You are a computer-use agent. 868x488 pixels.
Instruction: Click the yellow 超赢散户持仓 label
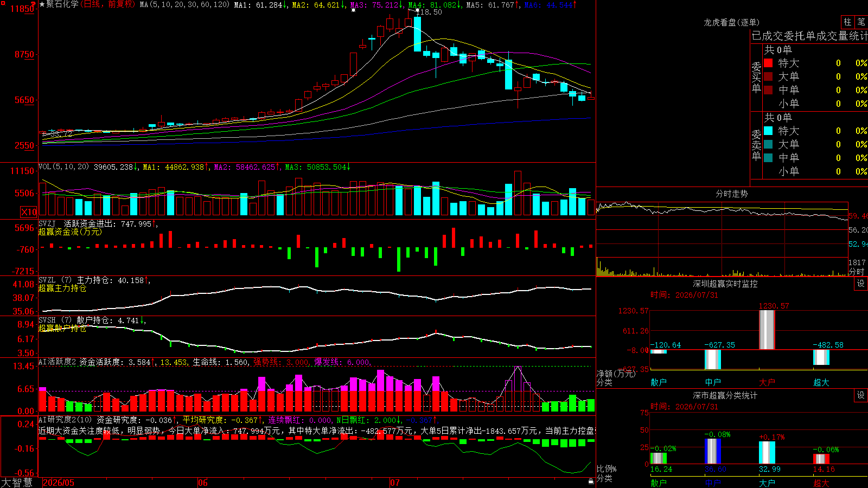pos(62,328)
